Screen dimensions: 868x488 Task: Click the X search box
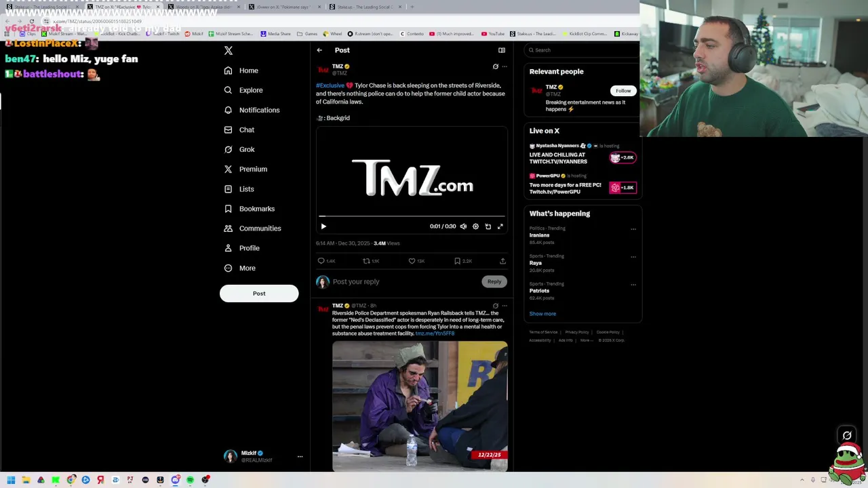[583, 50]
